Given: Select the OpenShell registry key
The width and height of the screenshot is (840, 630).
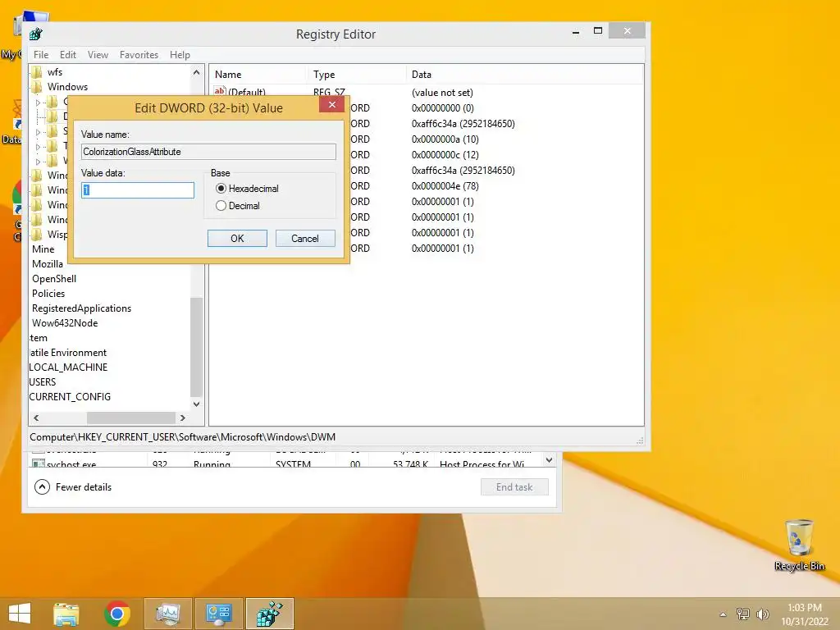Looking at the screenshot, I should point(54,279).
